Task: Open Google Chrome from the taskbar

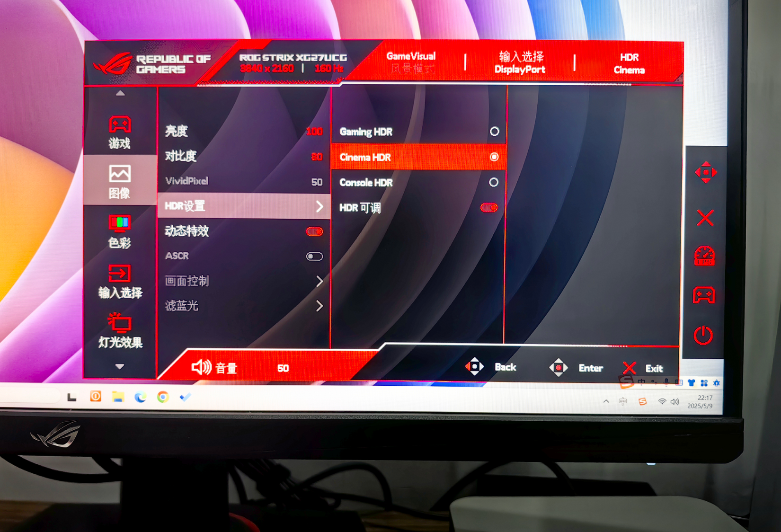Action: click(x=163, y=397)
